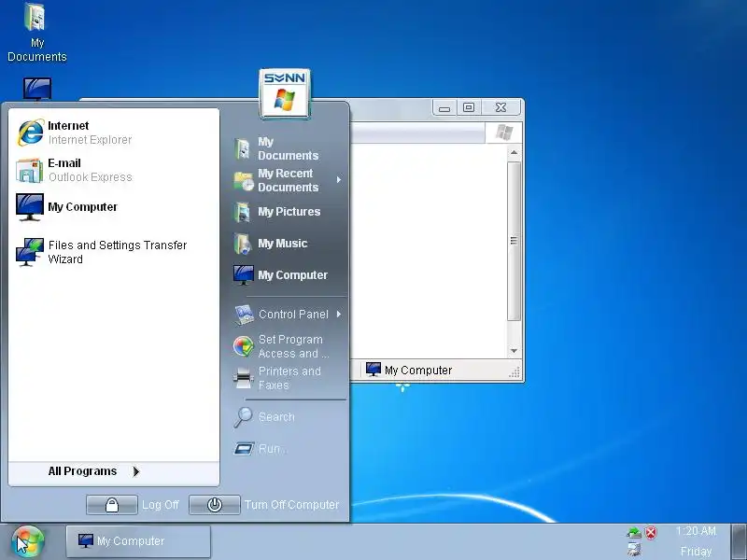
Task: Click the power icon Turn Off button
Action: point(215,505)
